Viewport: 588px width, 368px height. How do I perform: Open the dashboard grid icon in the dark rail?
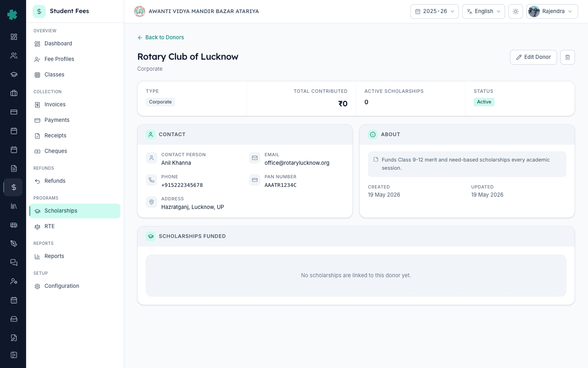pyautogui.click(x=14, y=37)
